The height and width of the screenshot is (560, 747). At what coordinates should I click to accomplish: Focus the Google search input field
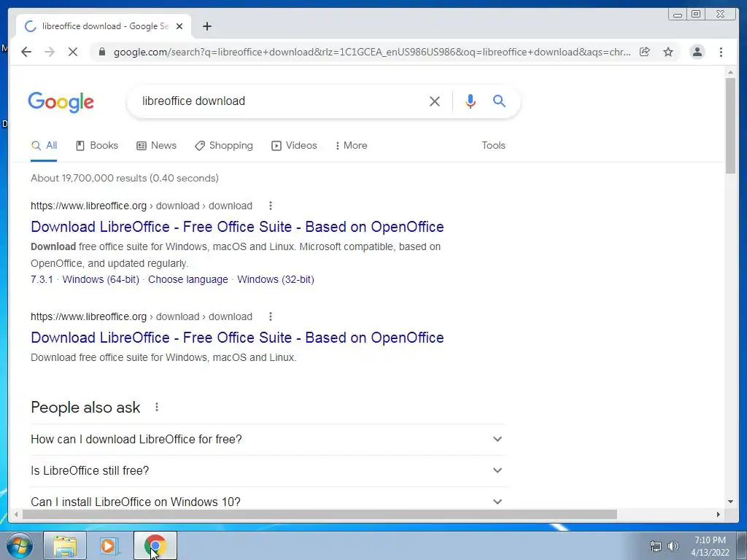tap(281, 101)
